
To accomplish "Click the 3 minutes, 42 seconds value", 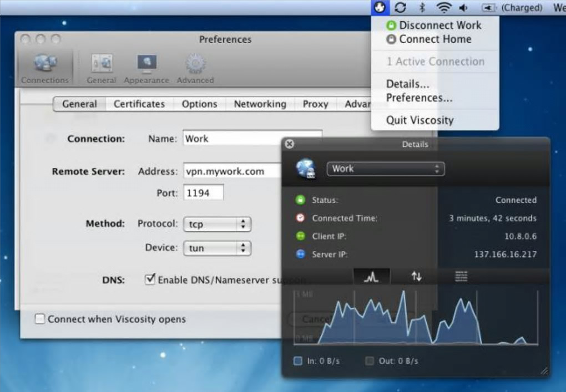I will (493, 218).
